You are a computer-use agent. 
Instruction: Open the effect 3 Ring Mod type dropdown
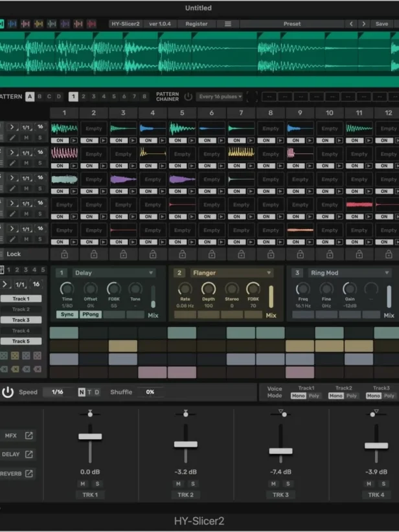[349, 272]
